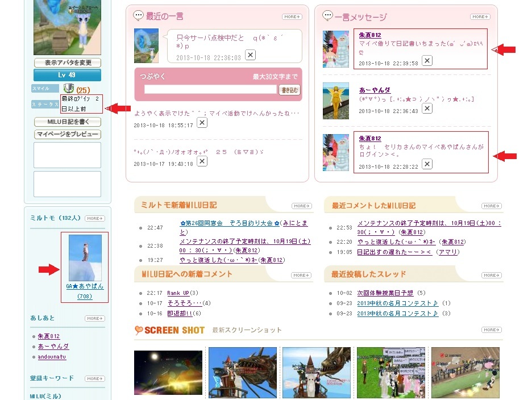Expand MORE in 一言メッセージ panel
Viewport: 532px width, 400px height.
pos(480,17)
